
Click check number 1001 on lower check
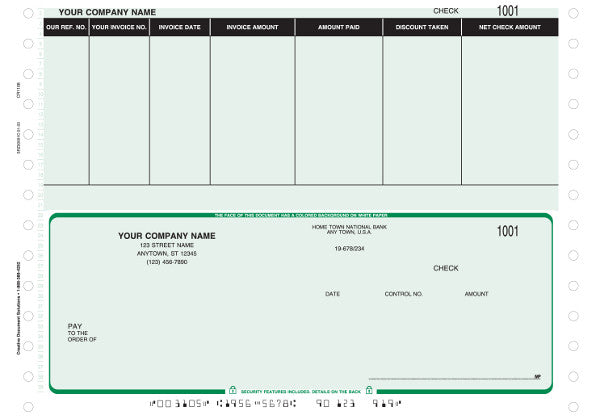click(508, 231)
